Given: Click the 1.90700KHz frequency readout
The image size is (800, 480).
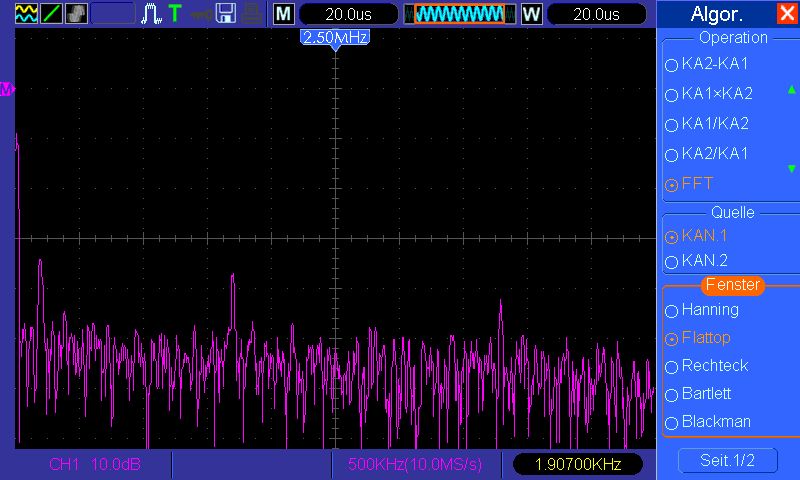Looking at the screenshot, I should (578, 464).
